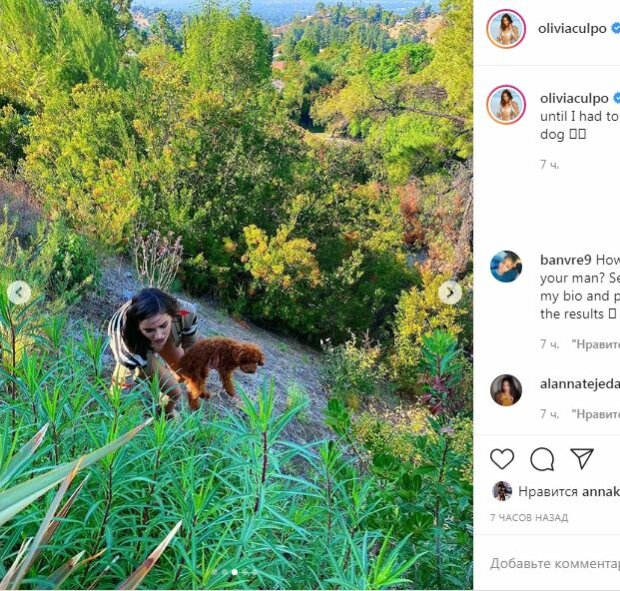
Task: Visit the alannatejeda username link
Action: (x=580, y=384)
